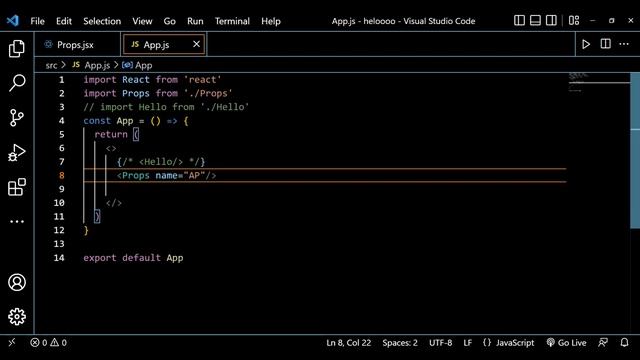Open the Selection menu
Viewport: 640px width, 360px height.
[102, 21]
